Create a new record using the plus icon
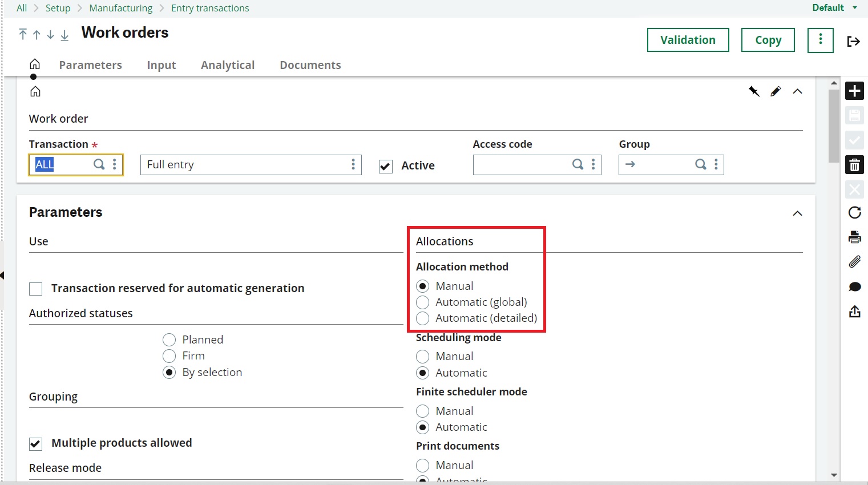This screenshot has width=868, height=485. pyautogui.click(x=854, y=90)
